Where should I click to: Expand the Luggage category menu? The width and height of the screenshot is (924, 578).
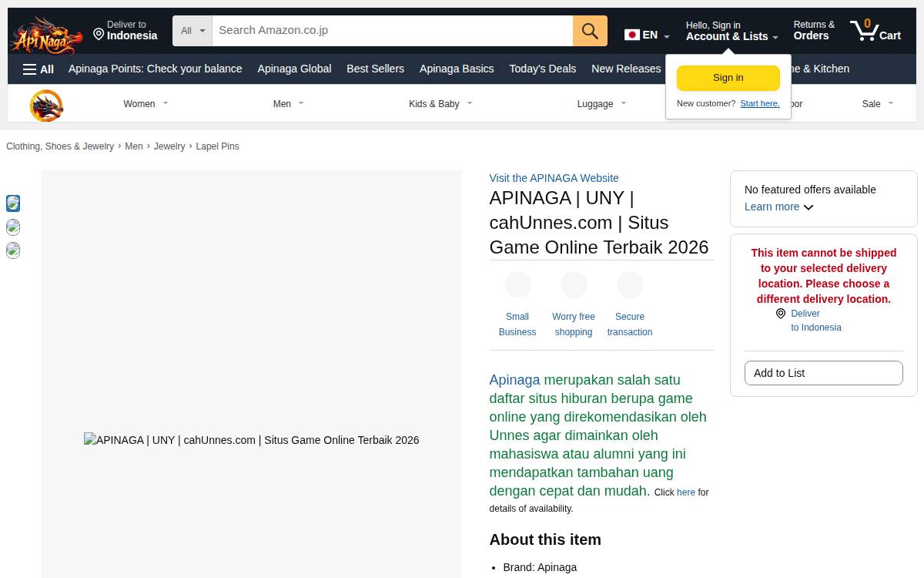click(x=602, y=103)
